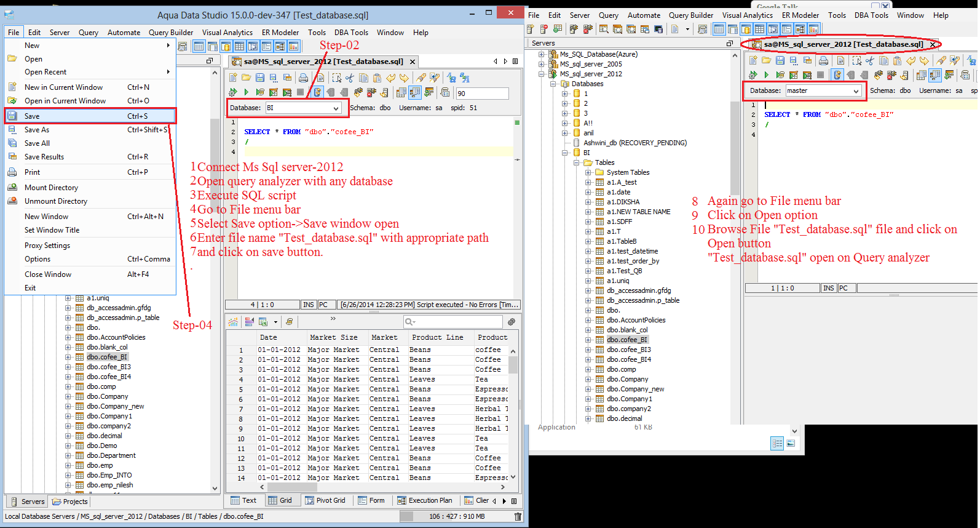
Task: Click the Excel export icon in results toolbar
Action: point(263,321)
